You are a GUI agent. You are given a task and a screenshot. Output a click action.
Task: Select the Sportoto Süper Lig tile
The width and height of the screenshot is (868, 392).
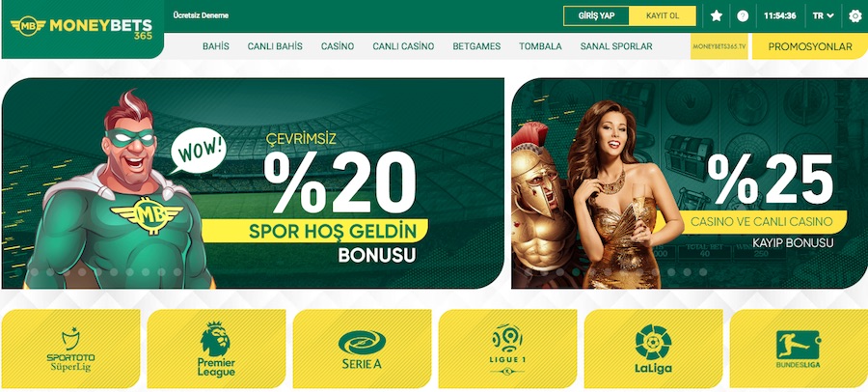click(70, 349)
